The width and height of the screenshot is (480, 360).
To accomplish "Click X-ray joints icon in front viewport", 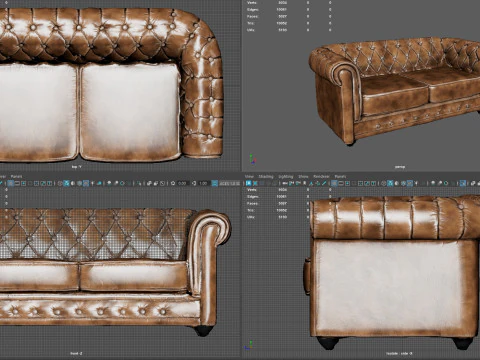I will (x=162, y=183).
